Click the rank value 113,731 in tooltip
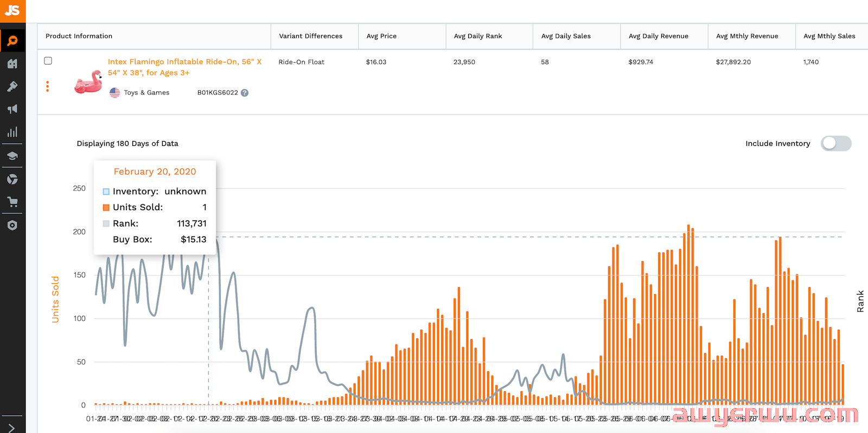 click(192, 224)
